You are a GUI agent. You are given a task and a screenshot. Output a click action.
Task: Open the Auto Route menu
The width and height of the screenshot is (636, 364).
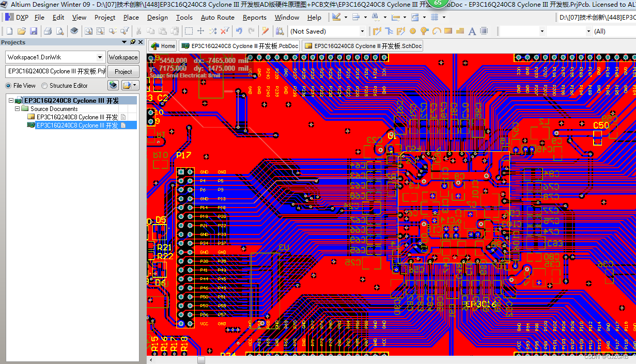[218, 17]
